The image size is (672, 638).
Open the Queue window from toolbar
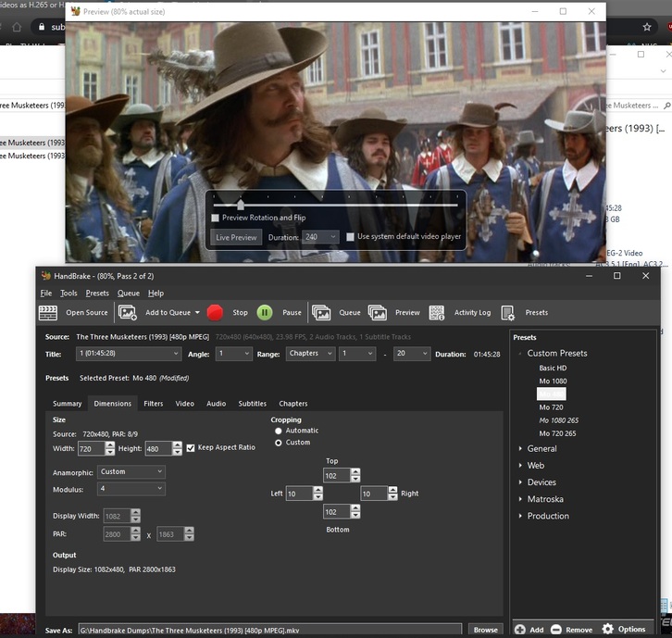coord(321,313)
